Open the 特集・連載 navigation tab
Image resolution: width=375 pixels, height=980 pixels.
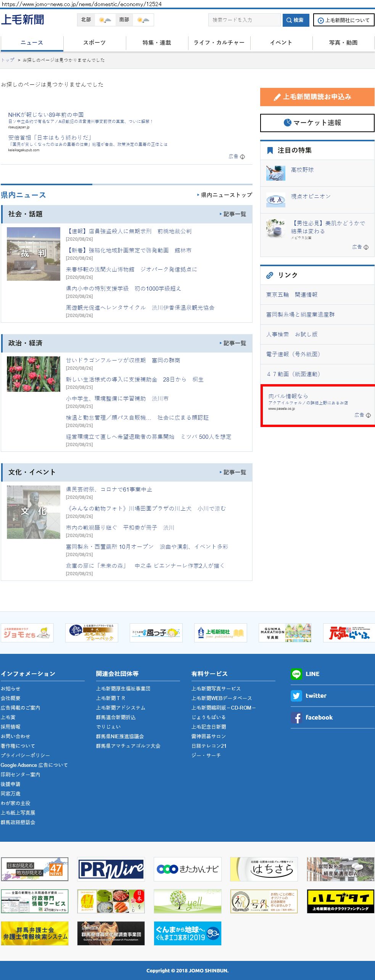(x=157, y=43)
